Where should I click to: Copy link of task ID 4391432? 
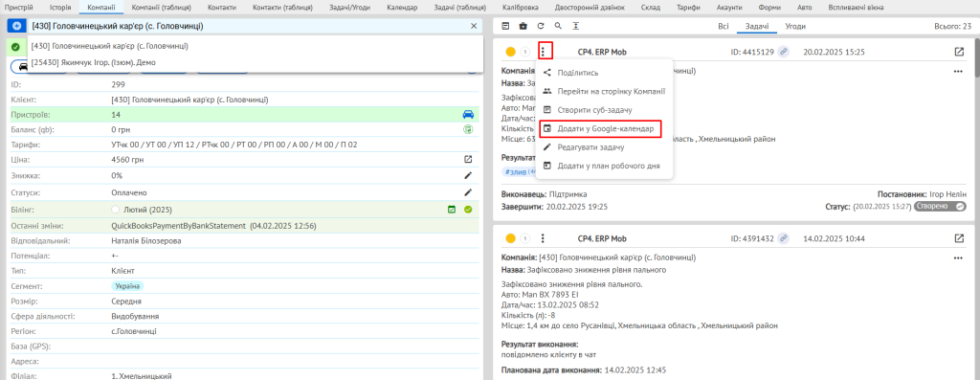coord(784,238)
